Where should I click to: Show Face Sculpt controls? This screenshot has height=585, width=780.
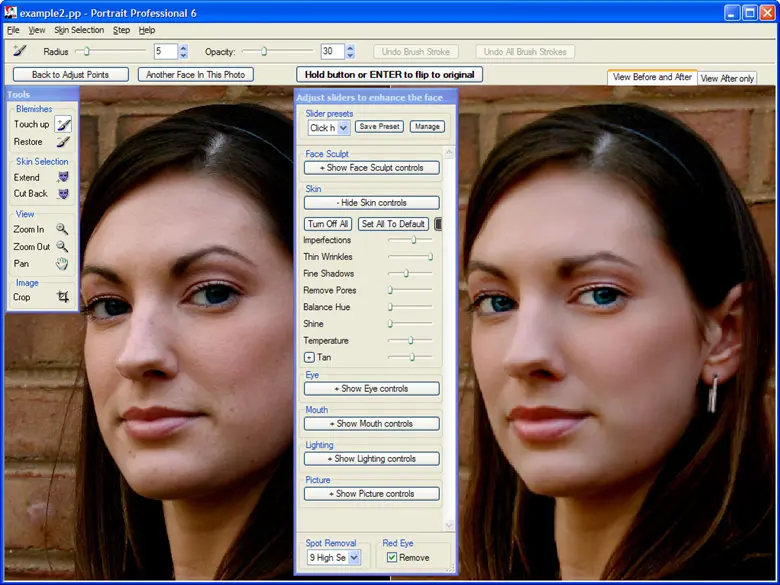pos(371,168)
